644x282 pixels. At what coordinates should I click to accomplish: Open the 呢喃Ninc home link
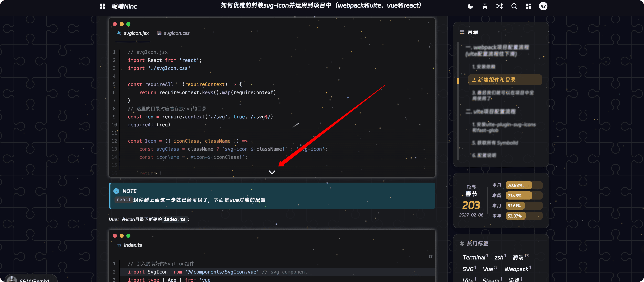pos(124,6)
